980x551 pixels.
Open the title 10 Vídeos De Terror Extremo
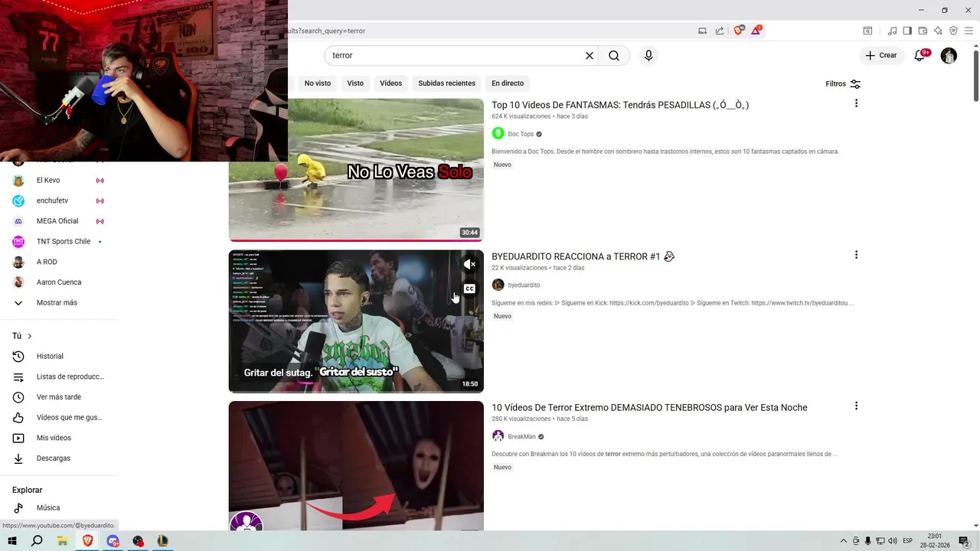pyautogui.click(x=649, y=407)
